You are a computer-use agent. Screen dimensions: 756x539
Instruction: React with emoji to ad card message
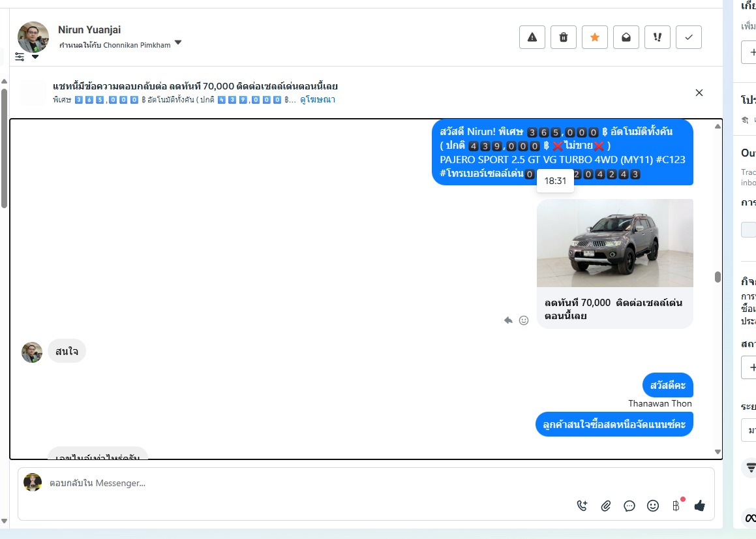click(524, 320)
